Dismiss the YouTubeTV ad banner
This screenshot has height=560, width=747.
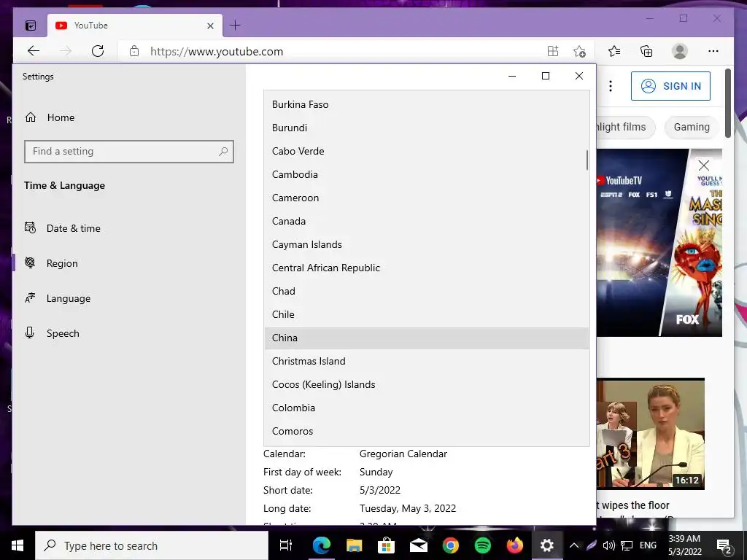(x=704, y=166)
